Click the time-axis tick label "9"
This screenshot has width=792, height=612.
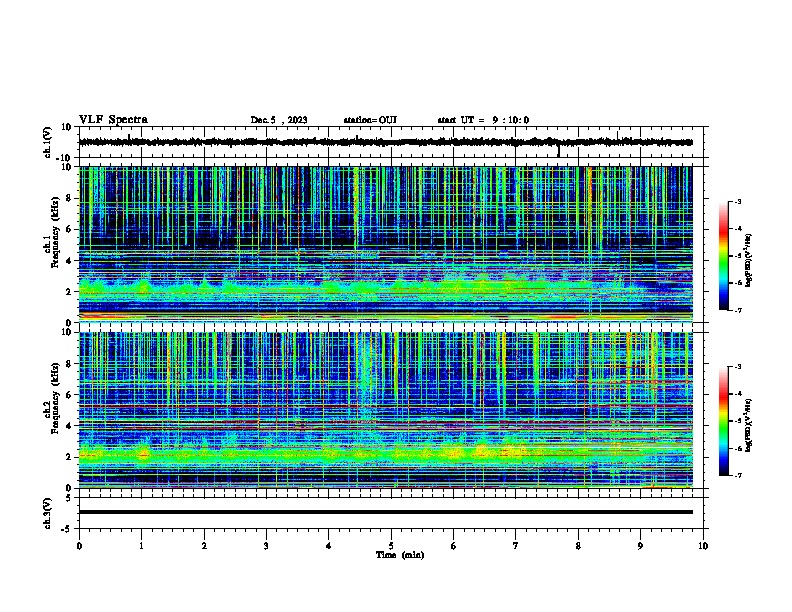coord(640,546)
